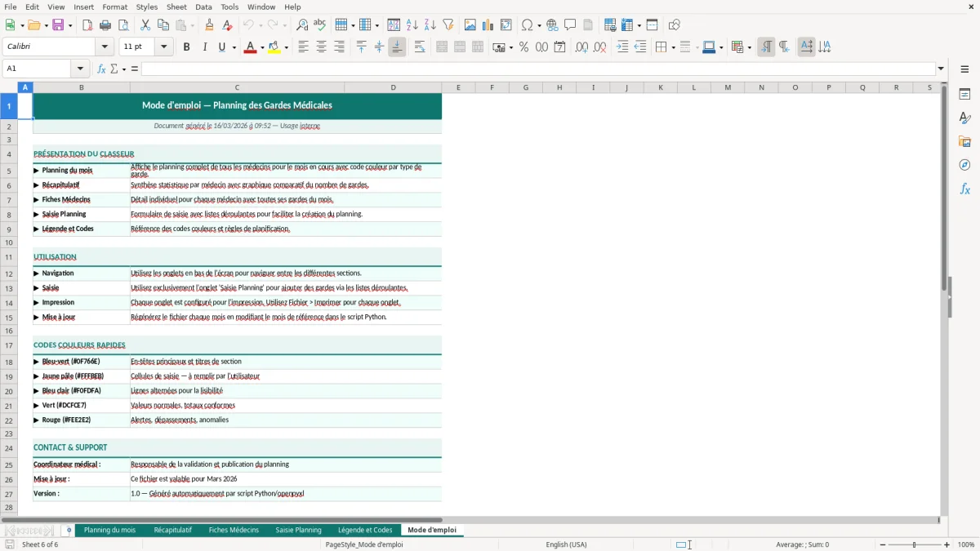Image resolution: width=980 pixels, height=551 pixels.
Task: Click the zoom in plus button
Action: [947, 544]
